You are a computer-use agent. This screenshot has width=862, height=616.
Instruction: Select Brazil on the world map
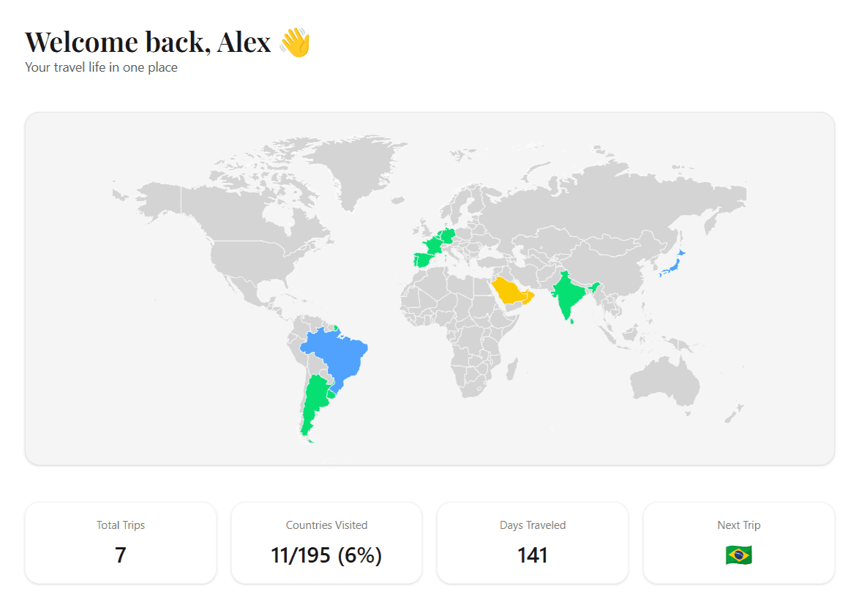point(337,351)
